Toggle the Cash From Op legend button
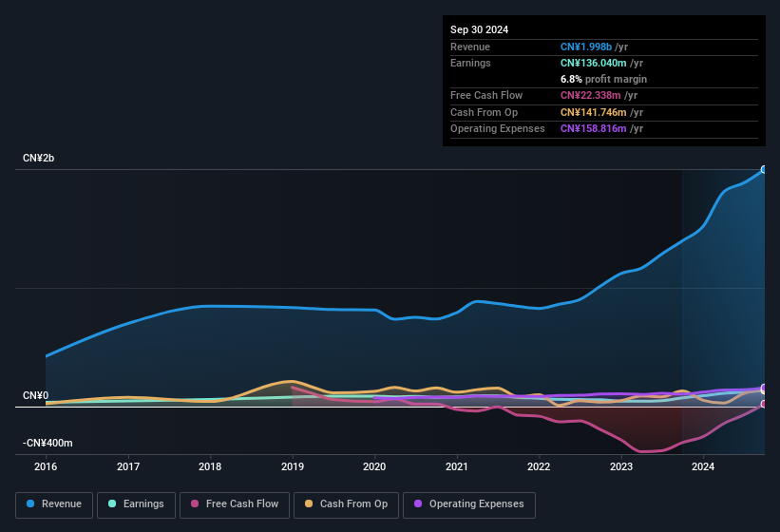The image size is (780, 532). (346, 504)
